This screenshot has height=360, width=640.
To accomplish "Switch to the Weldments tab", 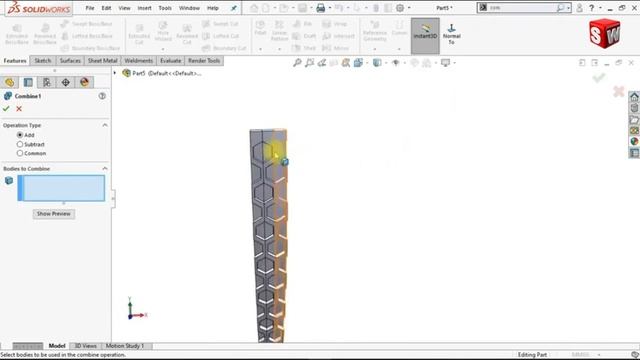I will point(139,60).
